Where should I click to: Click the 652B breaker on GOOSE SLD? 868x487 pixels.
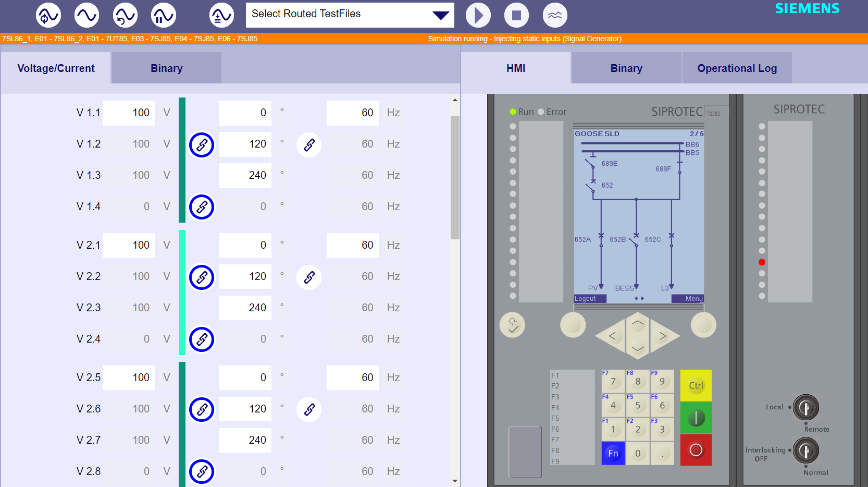[x=635, y=240]
